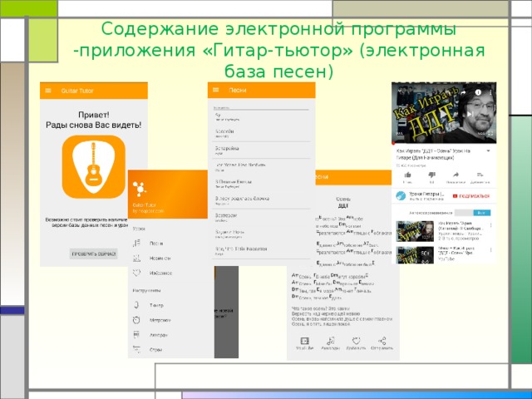Open Аккорды tool in the drawer
The height and width of the screenshot is (399, 532).
click(159, 335)
